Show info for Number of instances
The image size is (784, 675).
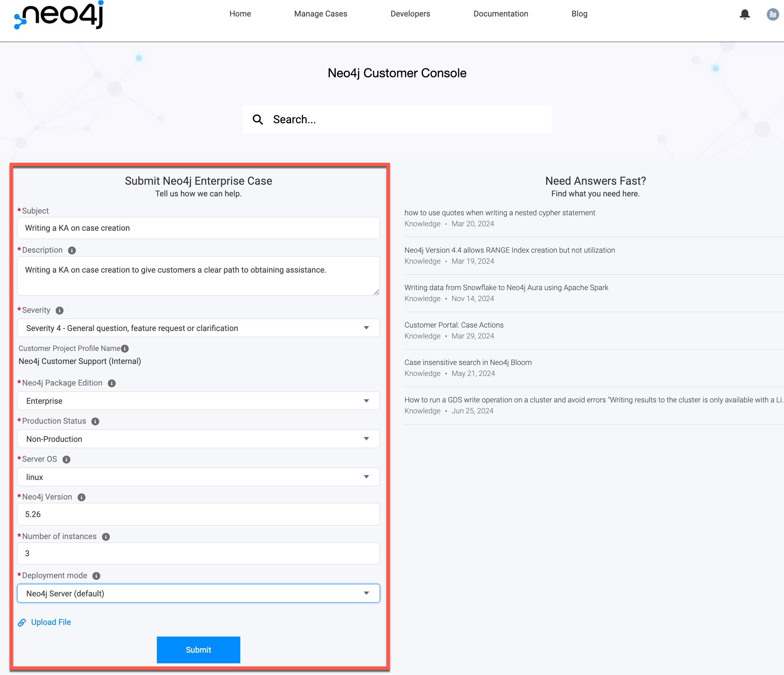point(106,537)
